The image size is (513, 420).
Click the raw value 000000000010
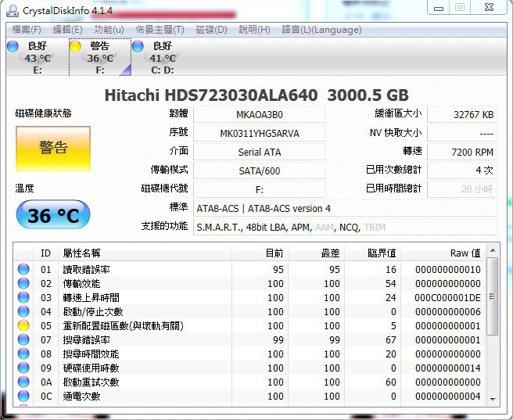[448, 270]
